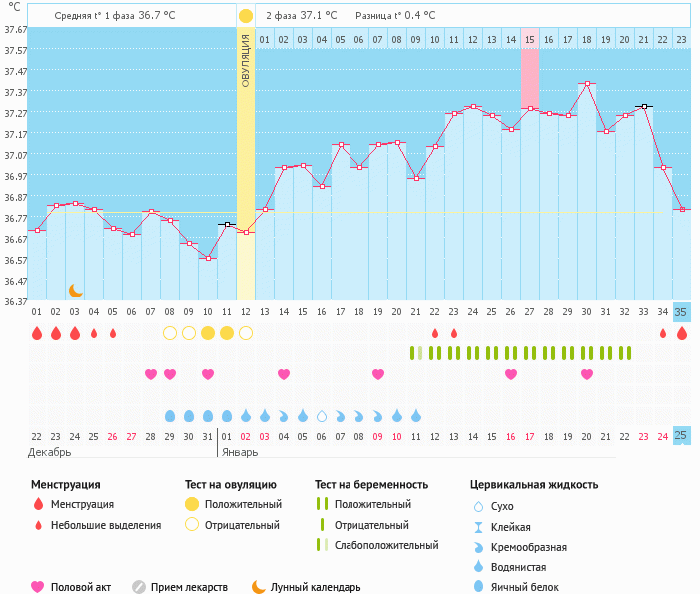The height and width of the screenshot is (594, 700).
Task: Click the weakly positive pregnancy test on day 21
Action: 415,352
